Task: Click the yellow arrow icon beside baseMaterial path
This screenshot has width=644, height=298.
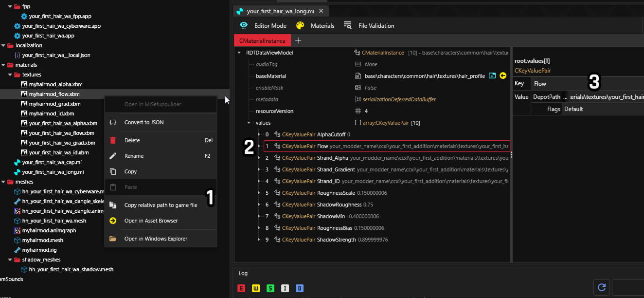Action: click(503, 76)
